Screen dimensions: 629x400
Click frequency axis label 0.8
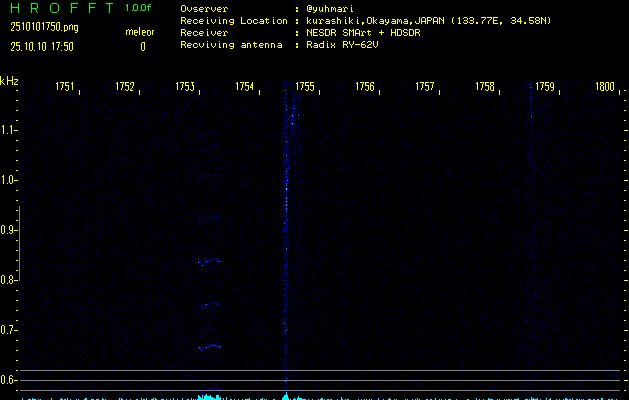coord(7,280)
